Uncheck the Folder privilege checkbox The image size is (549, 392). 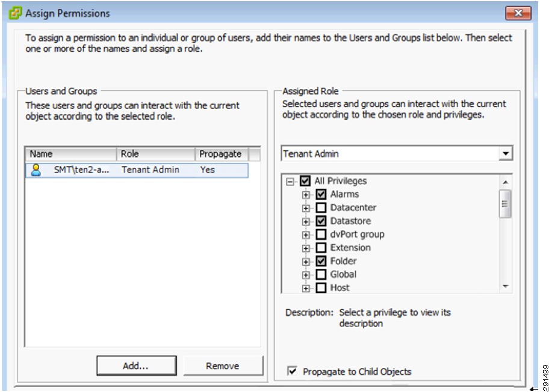point(321,261)
